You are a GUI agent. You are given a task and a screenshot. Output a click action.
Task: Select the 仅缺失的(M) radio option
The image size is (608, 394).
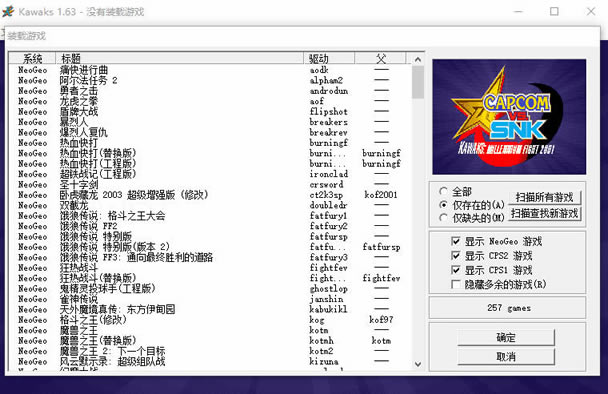443,218
